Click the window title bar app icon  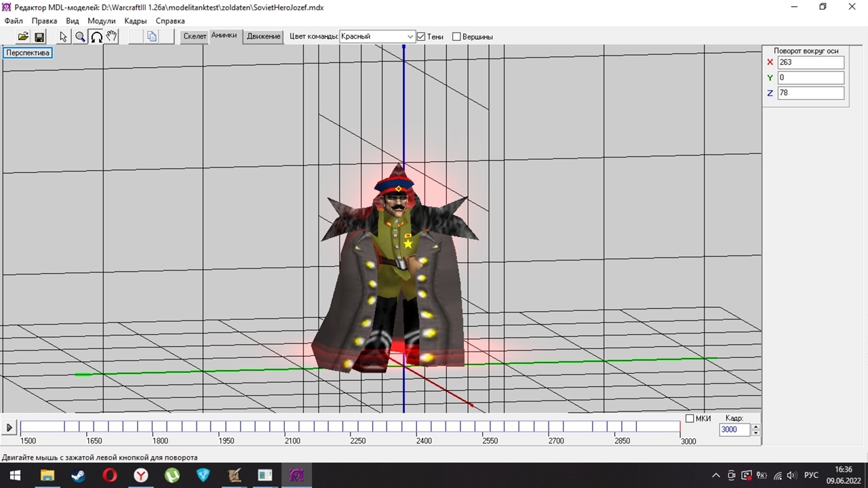7,7
